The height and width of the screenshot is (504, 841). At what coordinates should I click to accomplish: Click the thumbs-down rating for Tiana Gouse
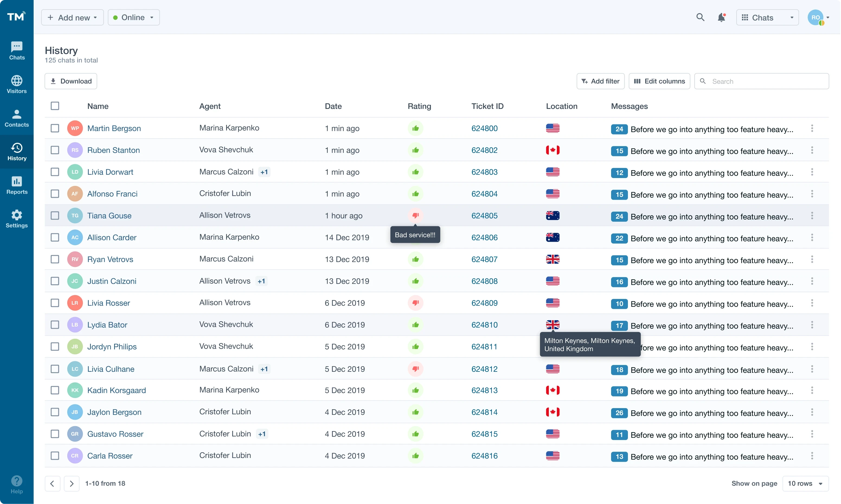click(x=416, y=216)
